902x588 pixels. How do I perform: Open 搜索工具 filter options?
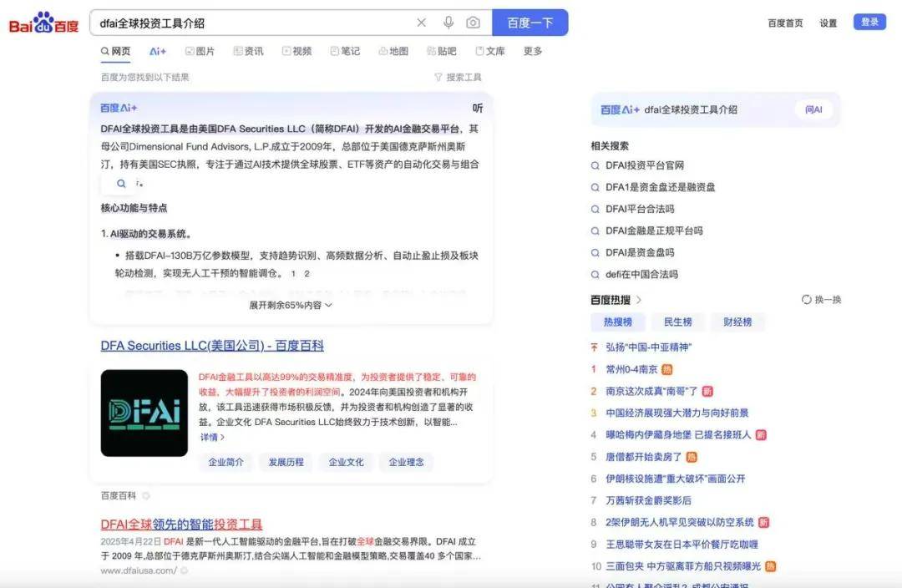click(x=458, y=77)
